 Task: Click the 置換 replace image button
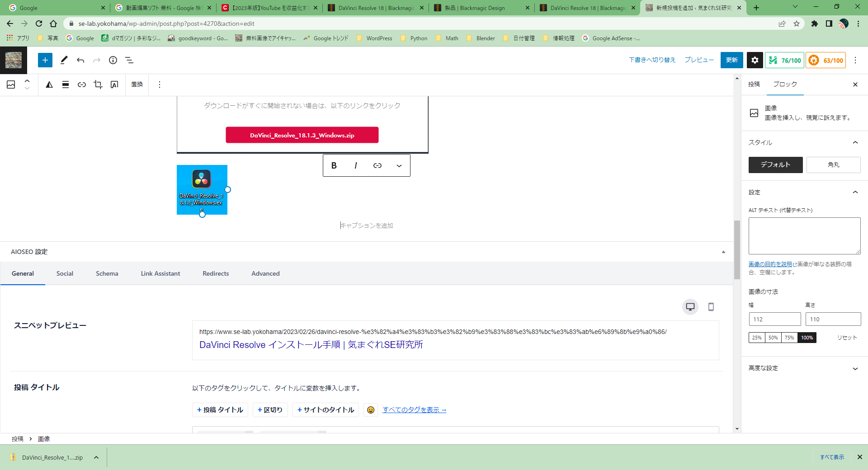pyautogui.click(x=137, y=85)
